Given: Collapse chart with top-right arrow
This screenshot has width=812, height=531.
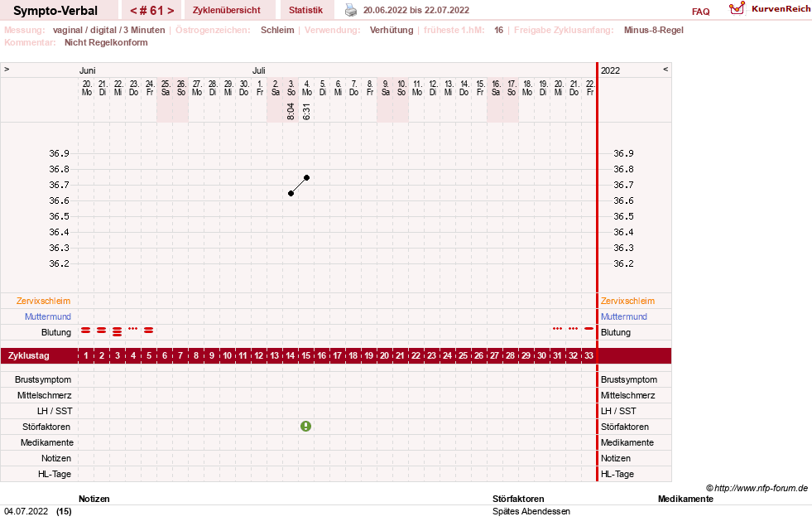Looking at the screenshot, I should (x=665, y=69).
